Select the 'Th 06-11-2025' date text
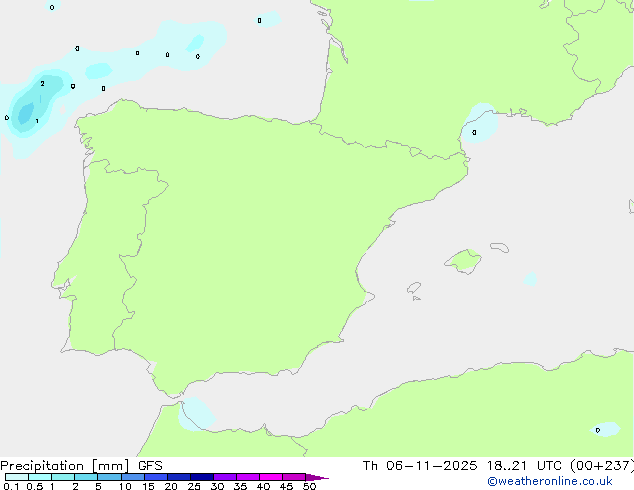This screenshot has width=634, height=490. point(420,466)
